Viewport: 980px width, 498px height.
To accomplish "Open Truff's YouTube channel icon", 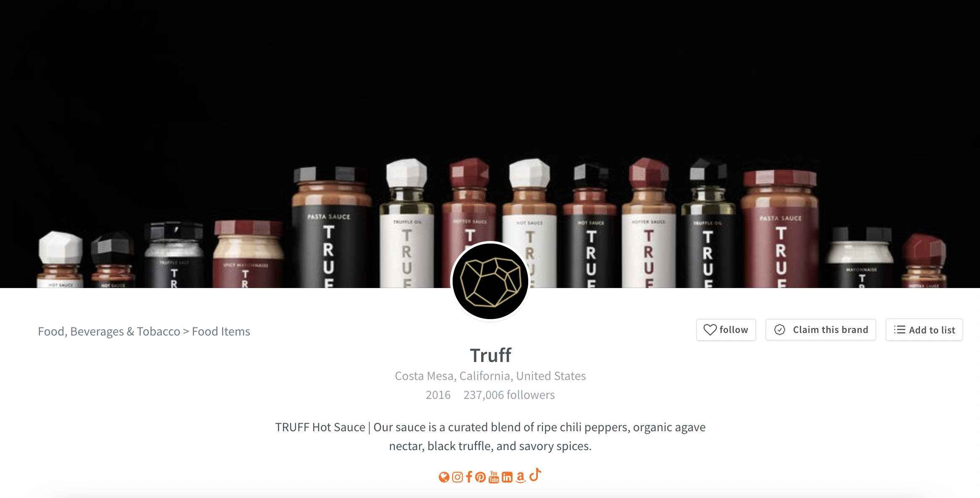I will pos(494,477).
